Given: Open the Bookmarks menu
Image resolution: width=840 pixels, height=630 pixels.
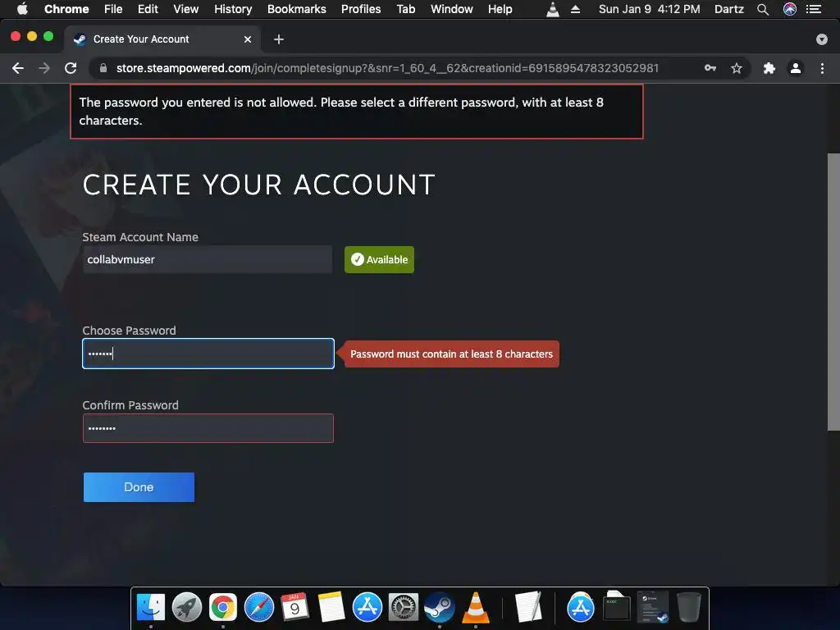Looking at the screenshot, I should (297, 9).
